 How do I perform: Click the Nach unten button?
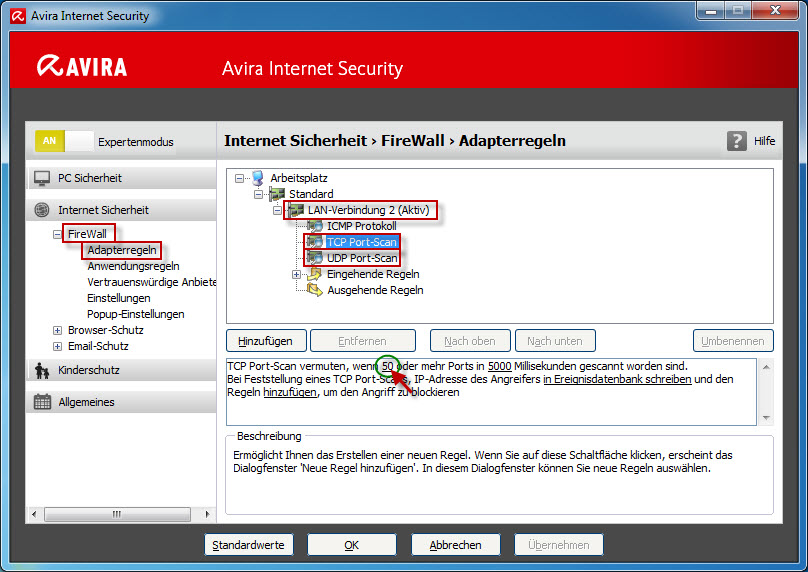[555, 341]
